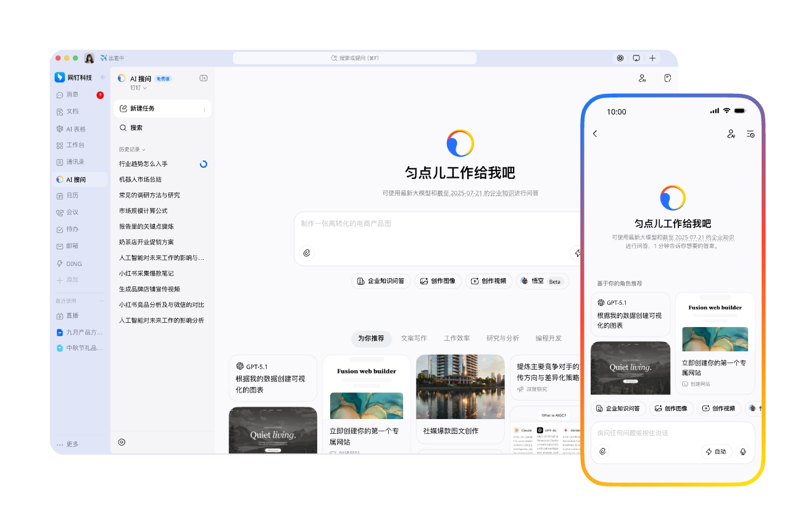
Task: Click 创作图像 button on desktop
Action: click(x=438, y=281)
